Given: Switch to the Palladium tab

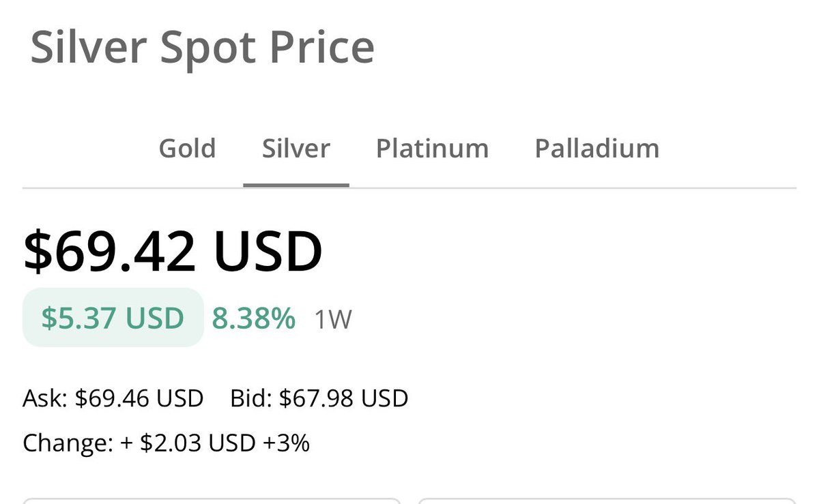Looking at the screenshot, I should tap(597, 148).
